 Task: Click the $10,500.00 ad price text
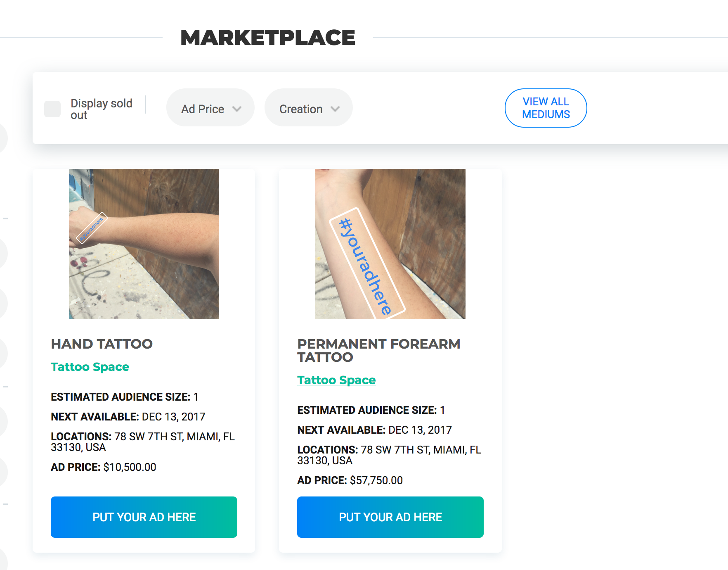(130, 467)
